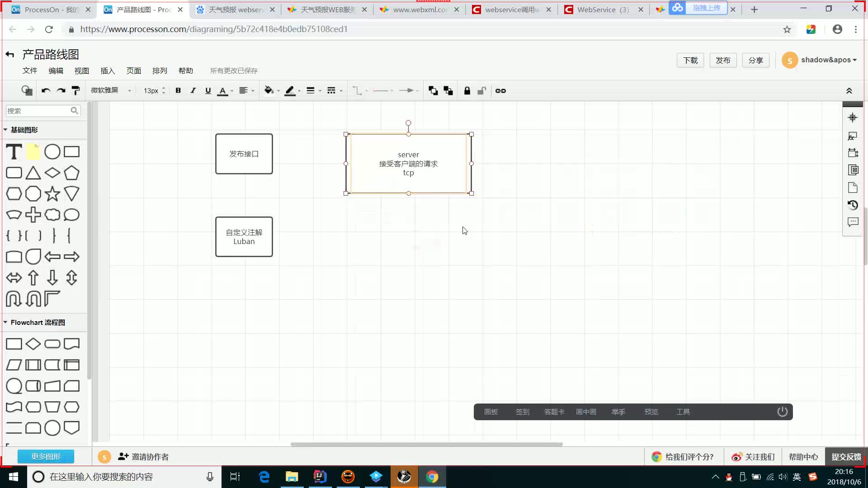Expand the shadow&apos user menu

tap(828, 60)
